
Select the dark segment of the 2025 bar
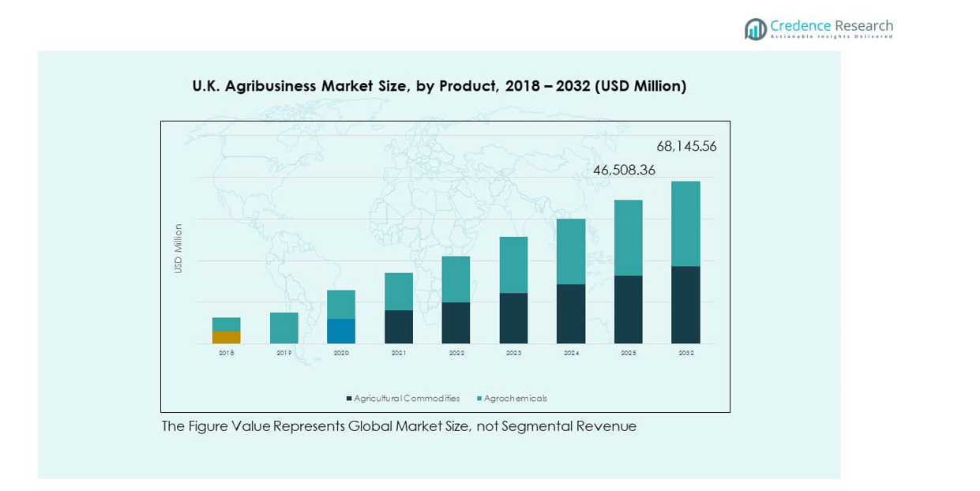pyautogui.click(x=629, y=309)
